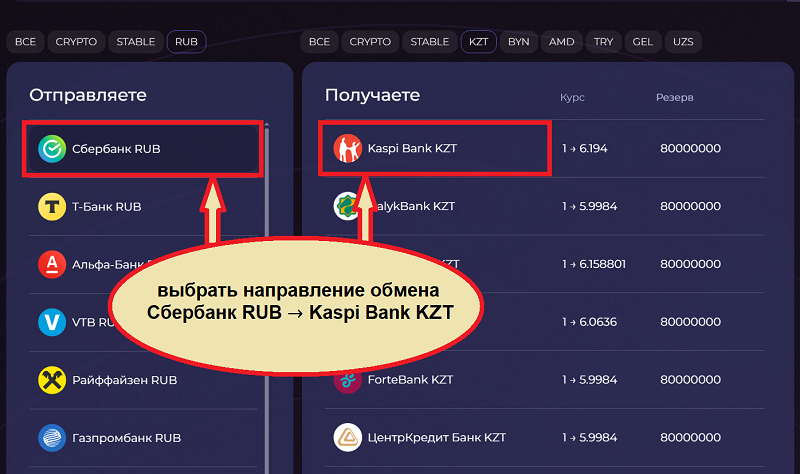This screenshot has height=474, width=800.
Task: Click the blue VTB logo icon
Action: click(52, 322)
